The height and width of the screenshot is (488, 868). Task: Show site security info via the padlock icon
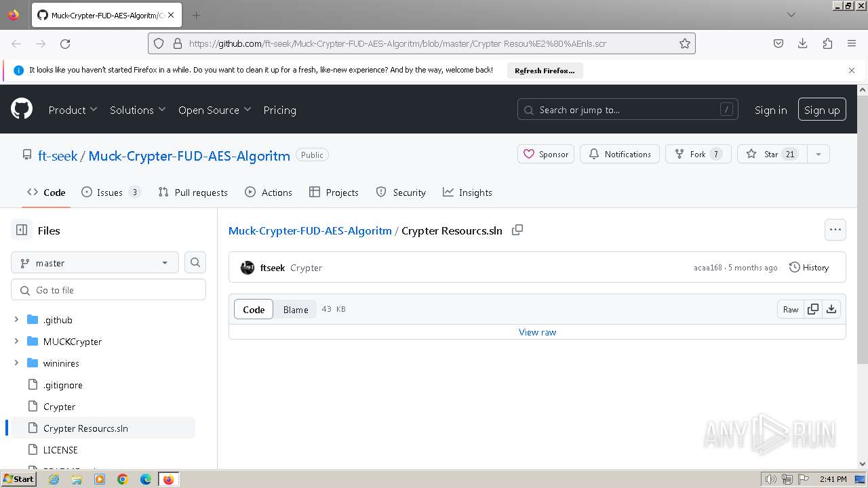(x=178, y=43)
